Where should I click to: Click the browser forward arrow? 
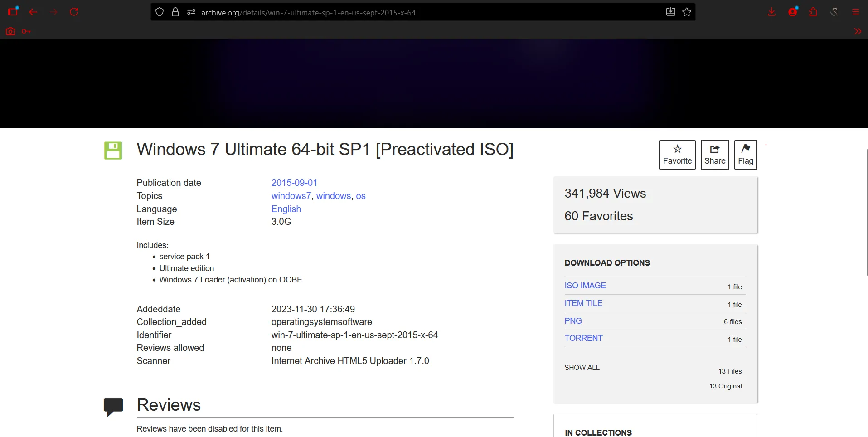pos(54,12)
